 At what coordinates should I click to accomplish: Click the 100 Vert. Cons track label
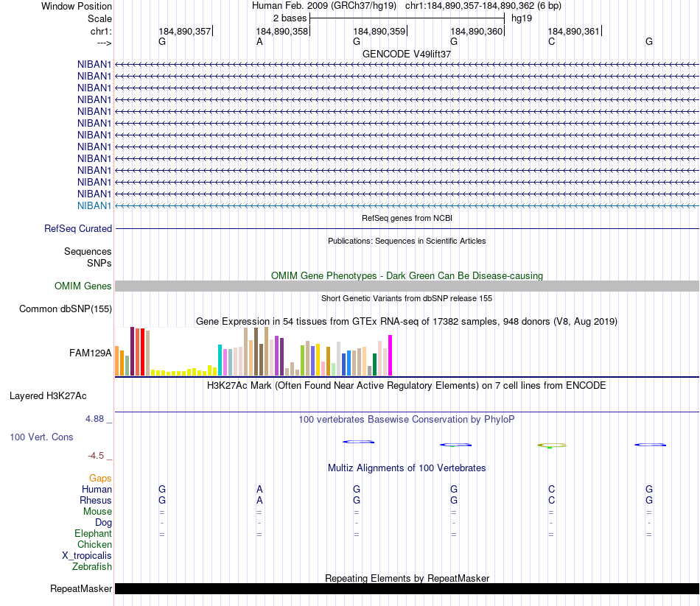click(41, 437)
